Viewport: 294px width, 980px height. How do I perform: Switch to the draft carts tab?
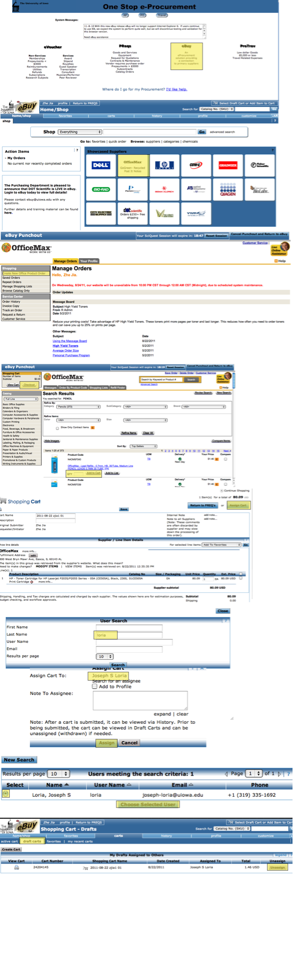click(32, 841)
